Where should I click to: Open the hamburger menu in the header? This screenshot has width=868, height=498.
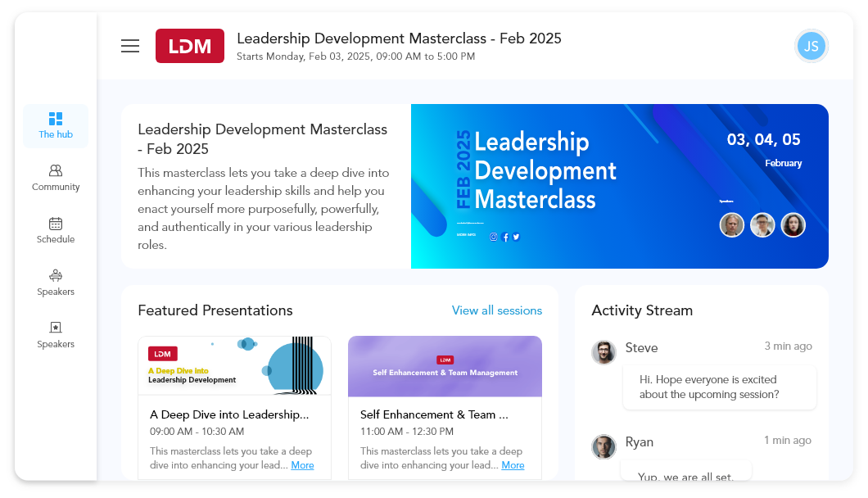pyautogui.click(x=130, y=46)
